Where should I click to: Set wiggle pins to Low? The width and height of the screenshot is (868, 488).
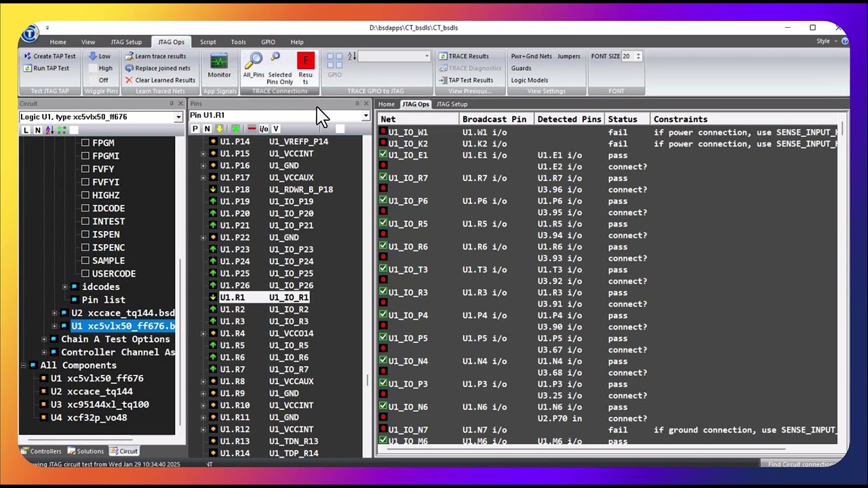pyautogui.click(x=99, y=56)
